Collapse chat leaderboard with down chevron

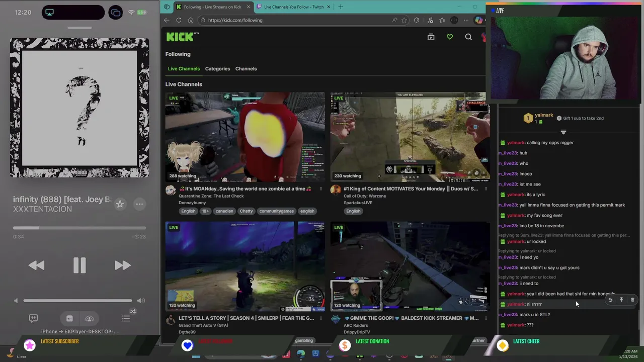tap(563, 132)
